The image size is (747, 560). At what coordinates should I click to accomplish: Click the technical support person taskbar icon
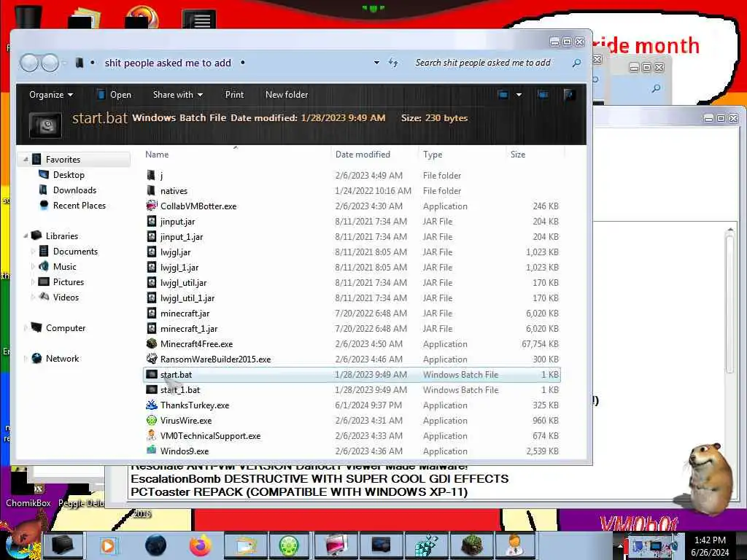514,545
